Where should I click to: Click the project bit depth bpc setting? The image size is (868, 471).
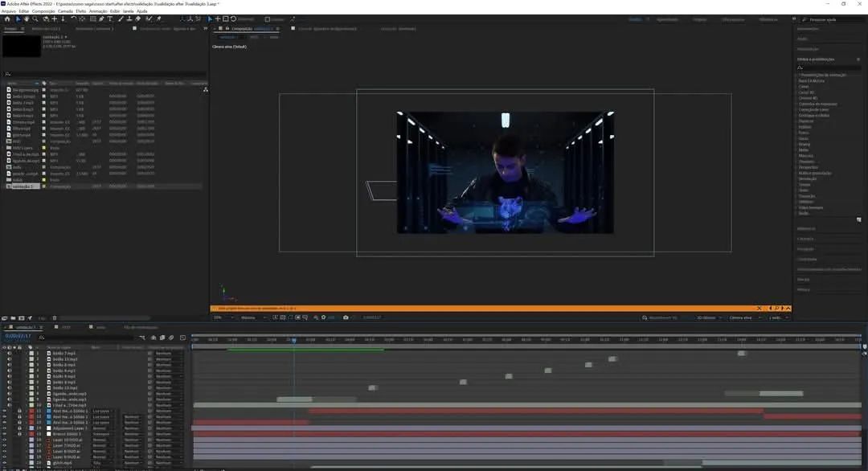pyautogui.click(x=42, y=318)
